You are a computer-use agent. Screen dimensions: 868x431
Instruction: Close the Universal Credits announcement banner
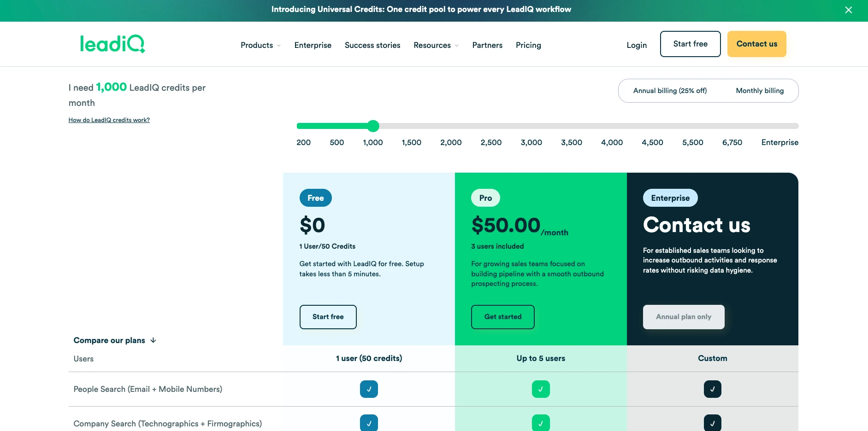848,10
